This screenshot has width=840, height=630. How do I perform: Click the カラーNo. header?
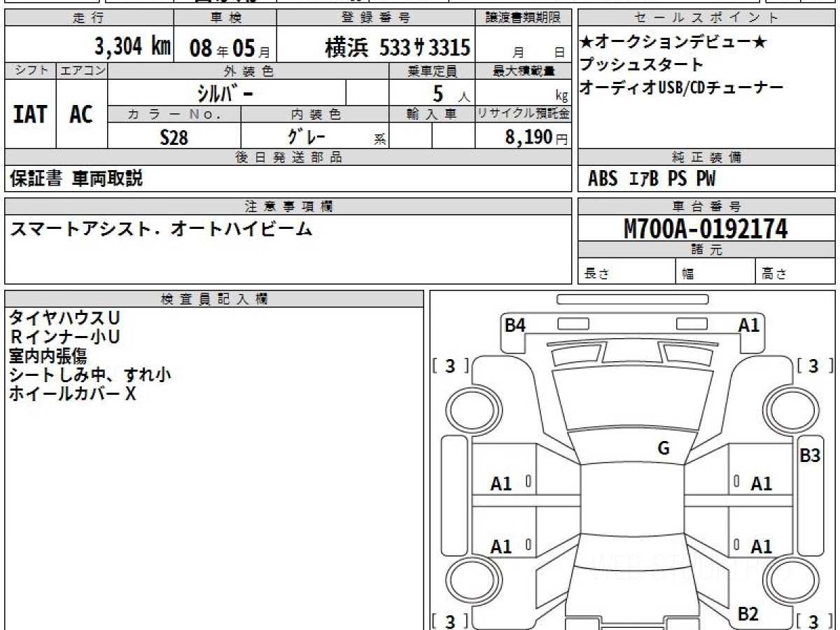click(x=175, y=114)
